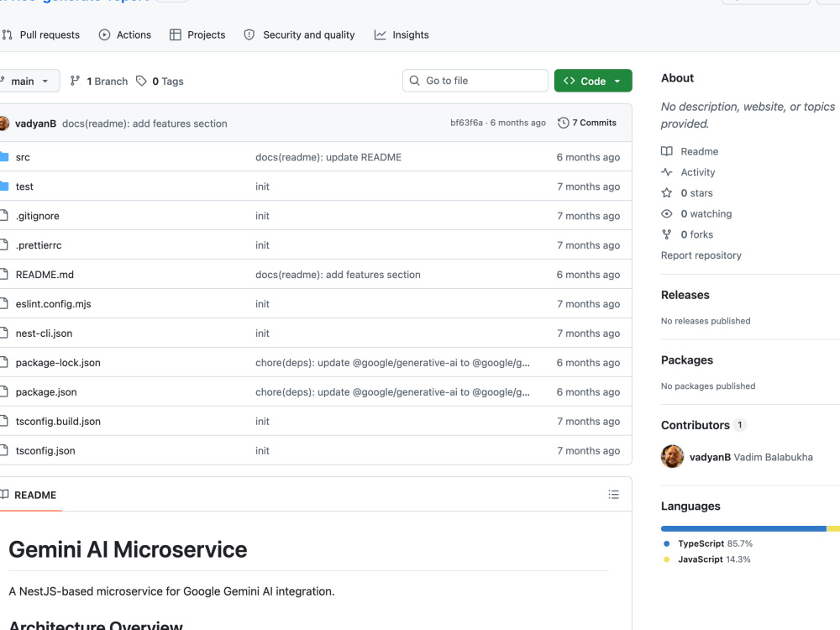The height and width of the screenshot is (630, 840).
Task: Click the Insights graph icon
Action: (x=380, y=34)
